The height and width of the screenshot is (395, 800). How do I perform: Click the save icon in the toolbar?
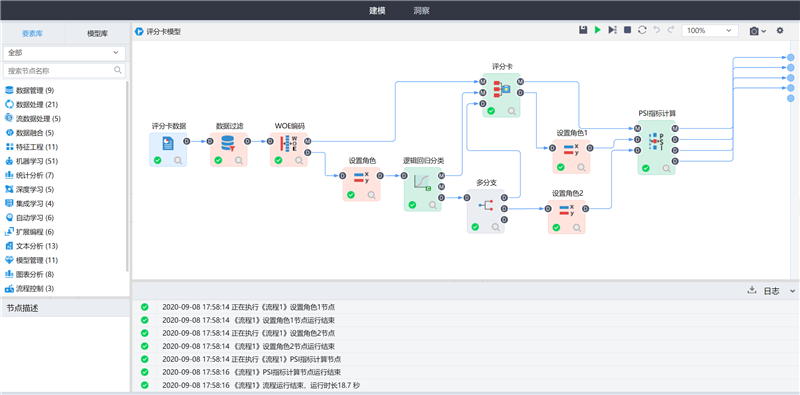(x=583, y=31)
